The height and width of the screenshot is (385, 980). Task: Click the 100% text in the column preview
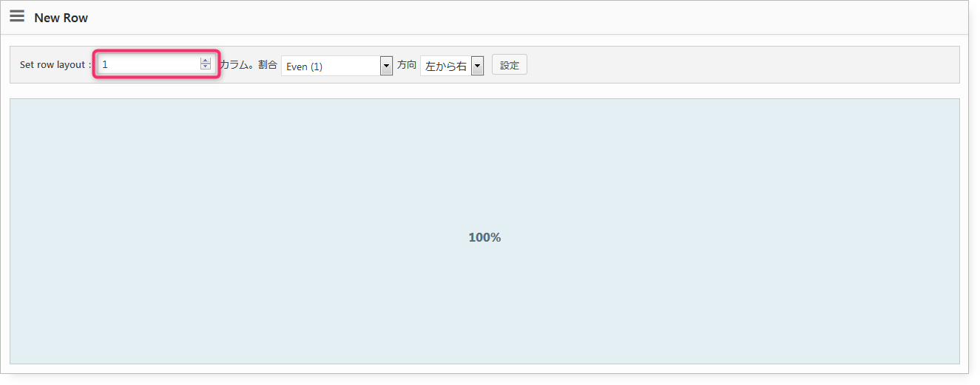coord(484,237)
